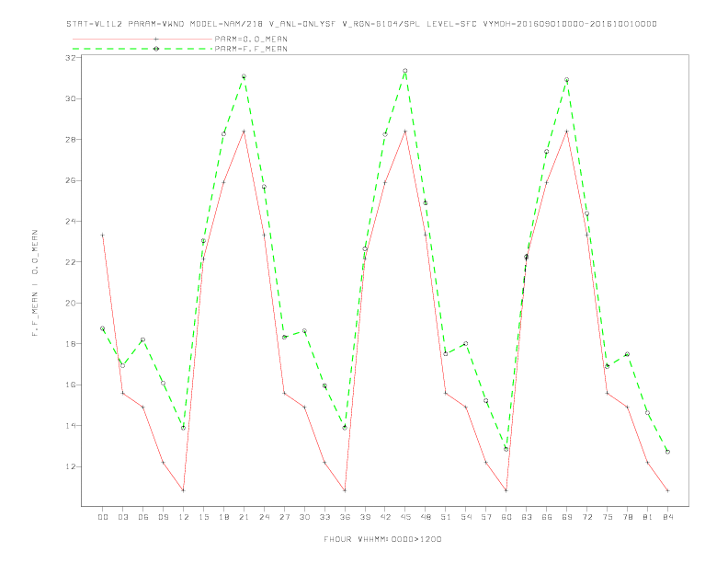Click x-axis tick label 45
Screen dimensions: 728x563
click(405, 517)
